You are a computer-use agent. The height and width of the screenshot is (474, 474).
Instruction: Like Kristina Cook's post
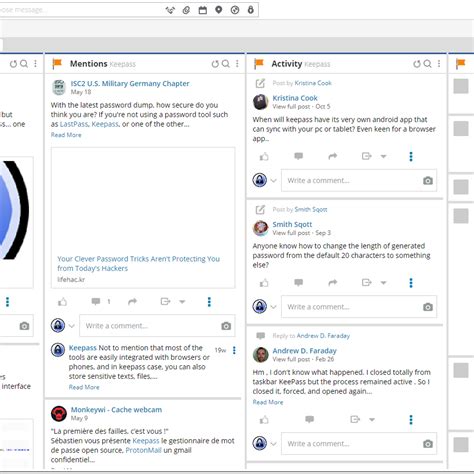click(x=264, y=157)
